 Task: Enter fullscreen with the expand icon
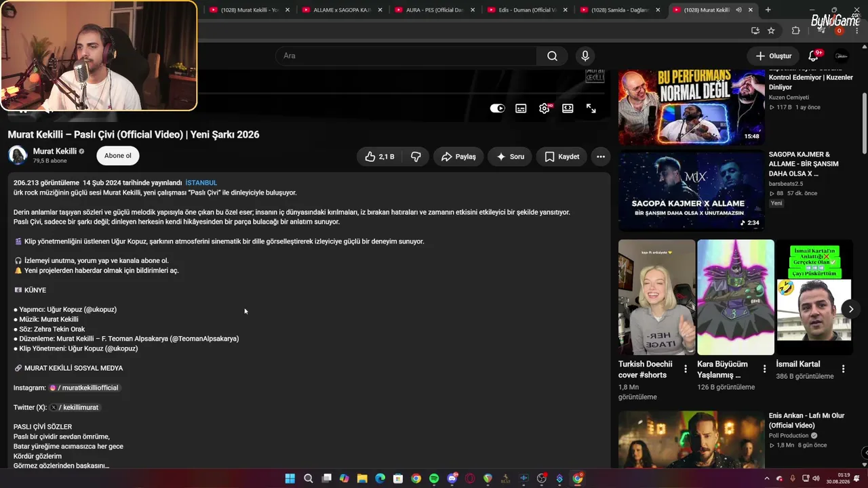coord(591,108)
